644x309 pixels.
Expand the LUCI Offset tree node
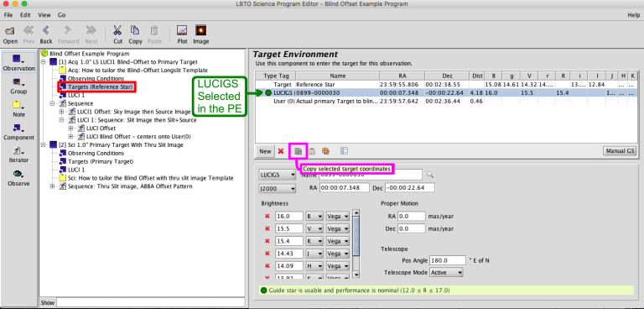pyautogui.click(x=71, y=128)
